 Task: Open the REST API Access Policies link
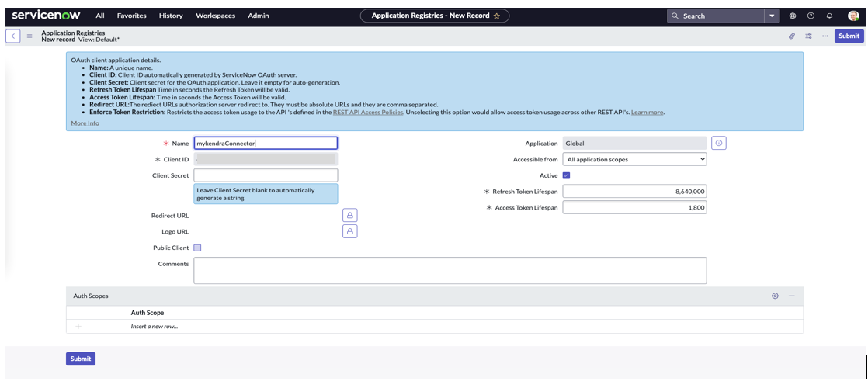click(x=367, y=112)
